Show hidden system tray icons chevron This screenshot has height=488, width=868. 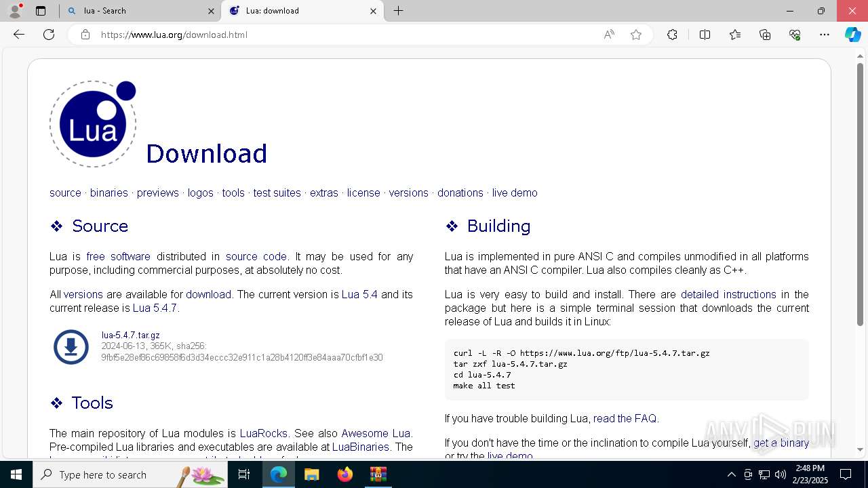tap(731, 474)
